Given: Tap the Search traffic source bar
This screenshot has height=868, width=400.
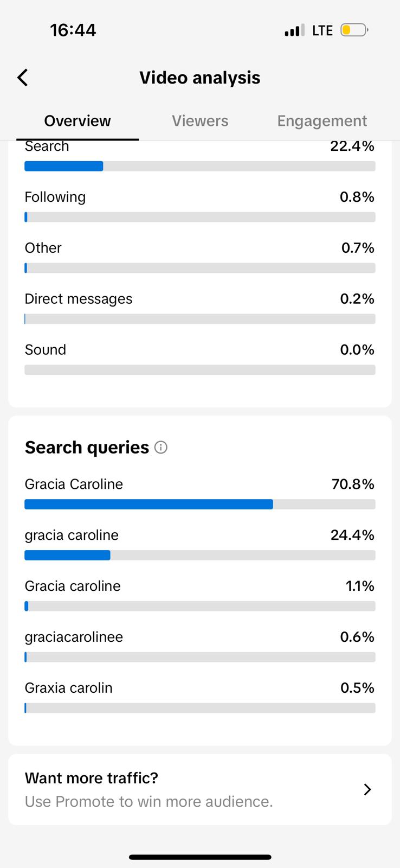Looking at the screenshot, I should (x=199, y=166).
